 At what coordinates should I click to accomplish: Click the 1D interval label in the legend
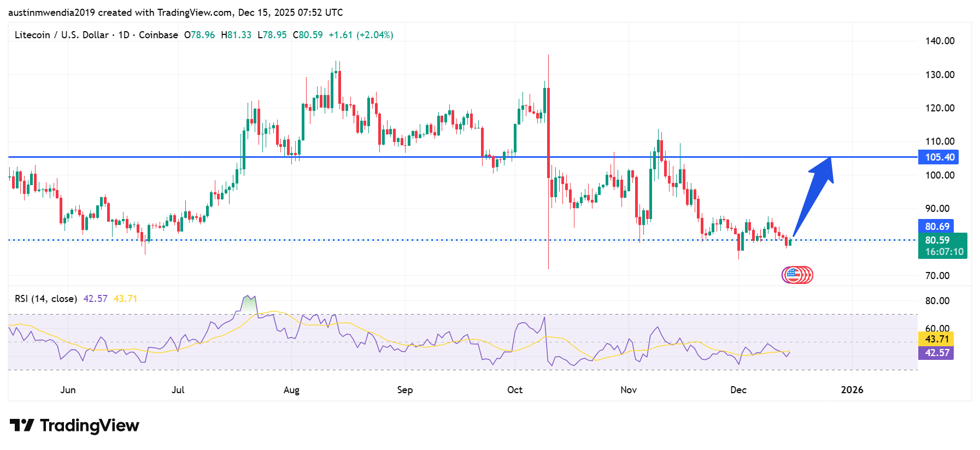124,35
